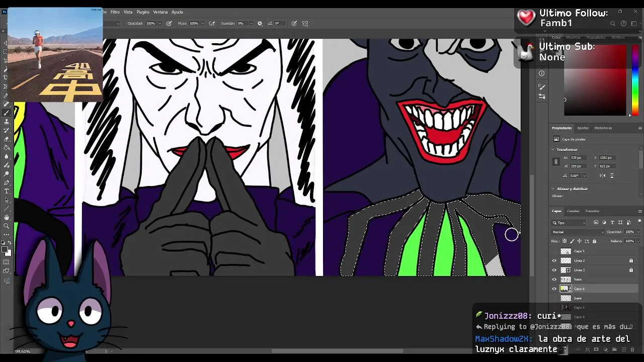Open the Normal blend mode dropdown in Capas
This screenshot has width=644, height=362.
578,232
